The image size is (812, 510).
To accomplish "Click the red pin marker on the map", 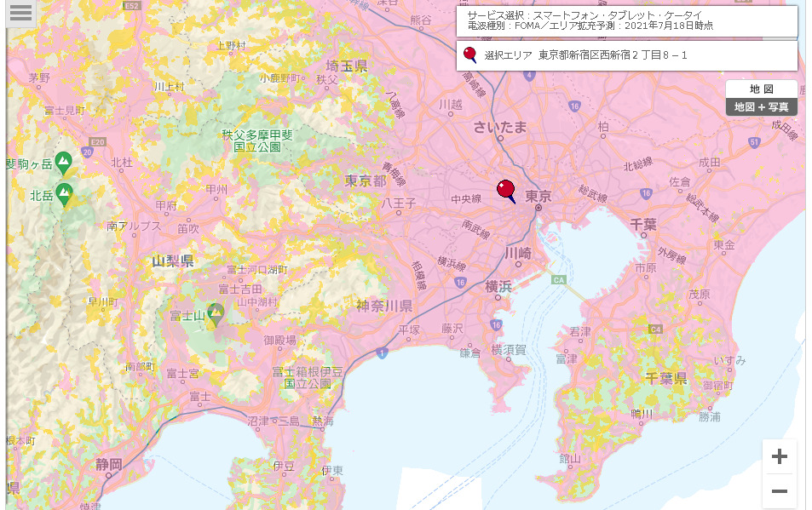I will (506, 190).
